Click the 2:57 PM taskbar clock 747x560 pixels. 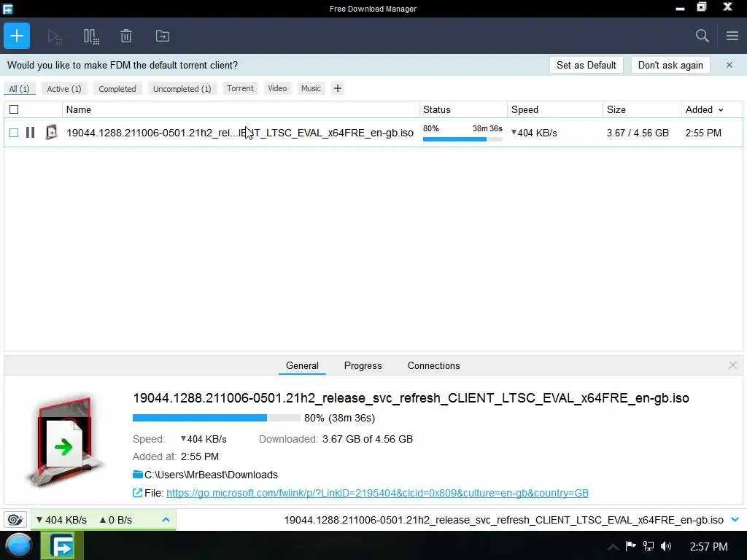point(708,546)
